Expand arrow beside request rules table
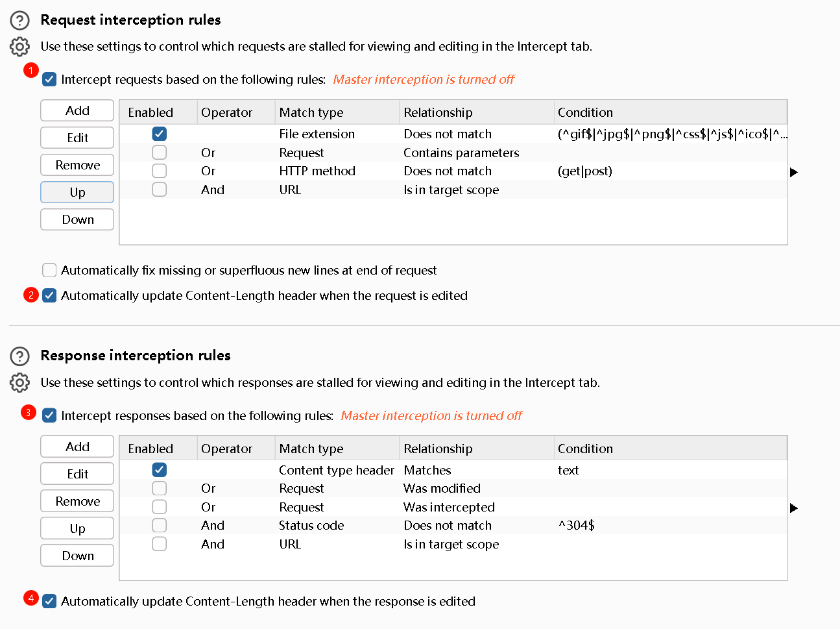Viewport: 840px width, 629px height. tap(793, 172)
